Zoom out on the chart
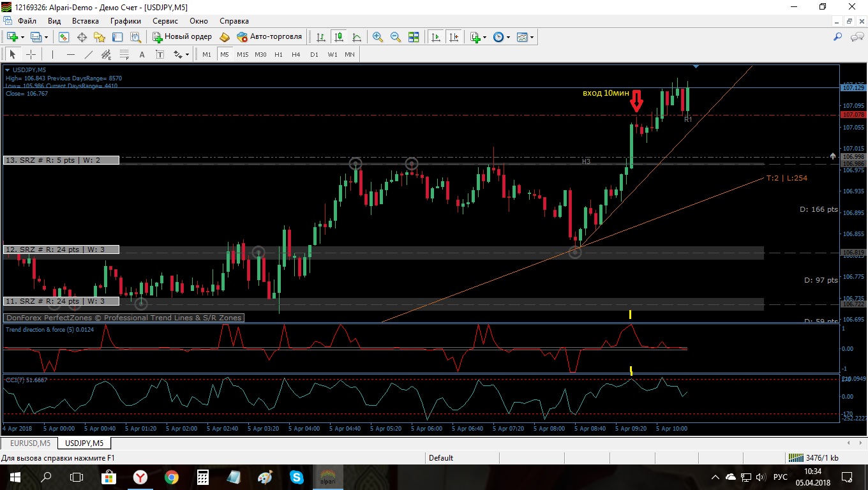This screenshot has height=490, width=868. click(395, 37)
